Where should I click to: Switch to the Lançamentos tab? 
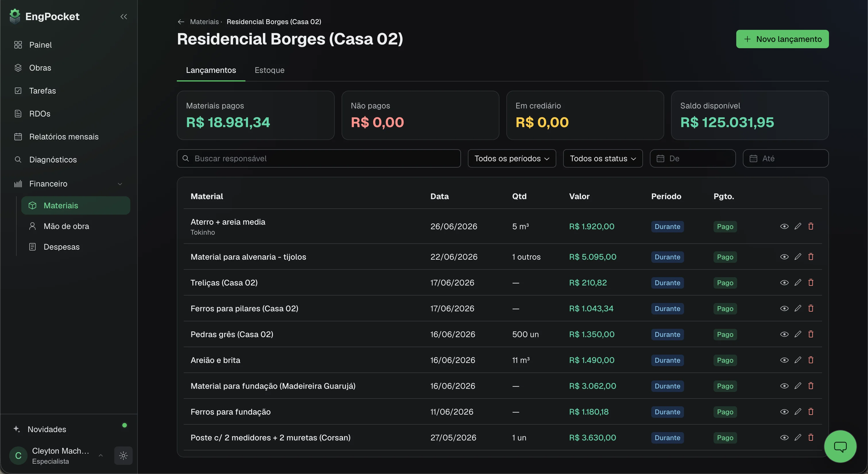211,70
